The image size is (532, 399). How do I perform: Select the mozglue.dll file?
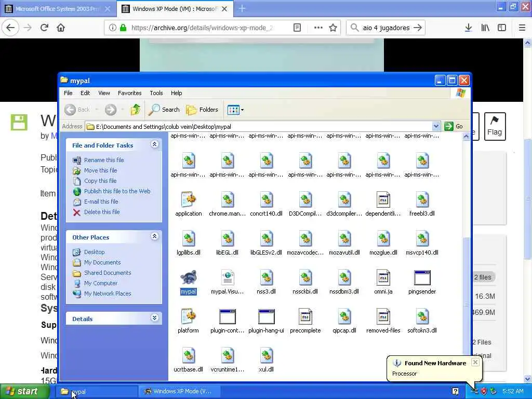click(383, 239)
